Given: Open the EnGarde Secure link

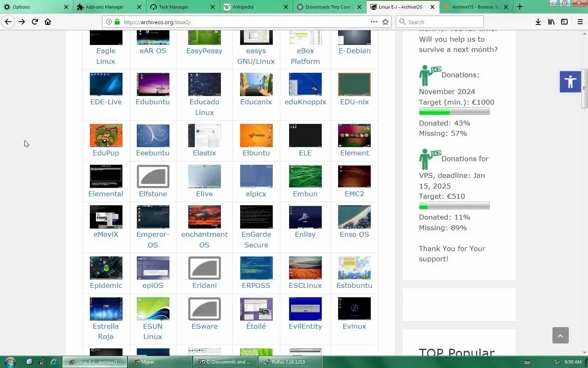Looking at the screenshot, I should (x=256, y=240).
